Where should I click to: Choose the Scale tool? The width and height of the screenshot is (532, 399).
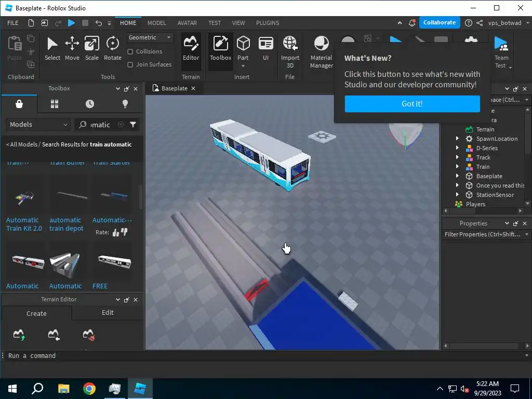point(91,48)
